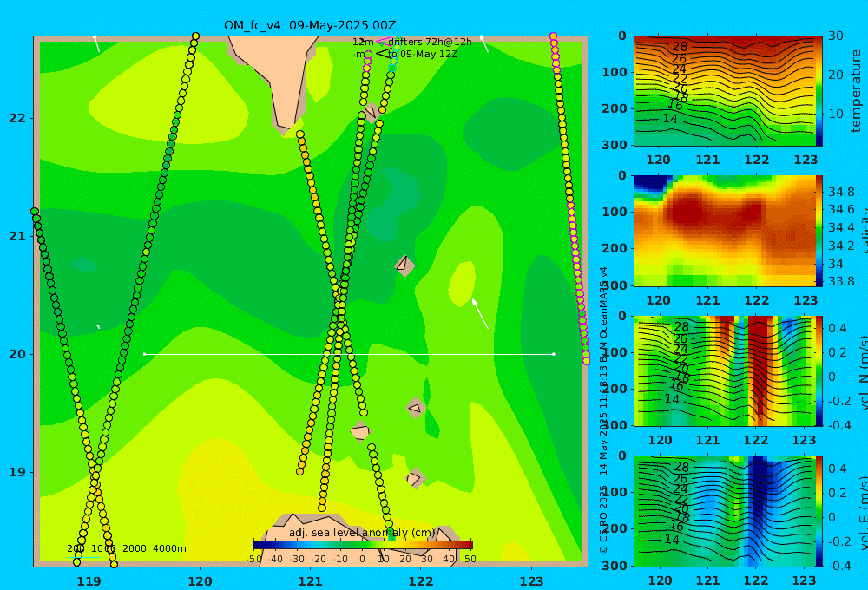Click the 34.8 tick on the salinity colorbar
The image size is (868, 590).
(x=841, y=192)
